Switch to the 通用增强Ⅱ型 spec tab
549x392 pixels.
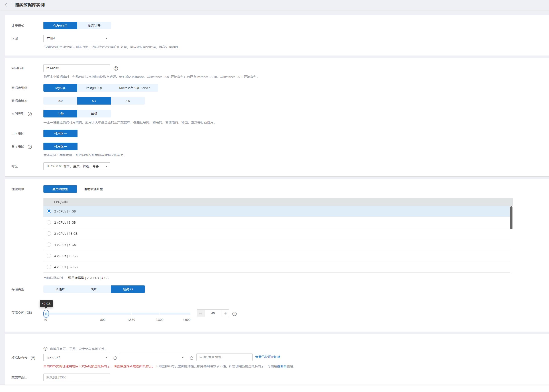(x=93, y=189)
